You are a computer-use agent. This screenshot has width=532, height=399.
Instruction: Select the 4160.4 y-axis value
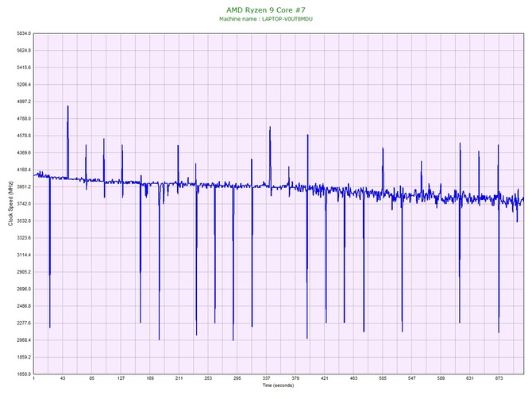(x=24, y=170)
